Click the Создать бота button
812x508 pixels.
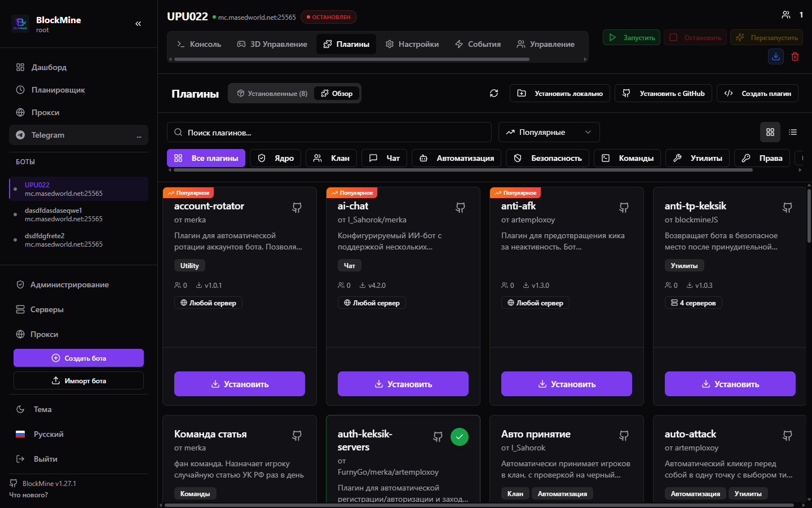[x=78, y=358]
